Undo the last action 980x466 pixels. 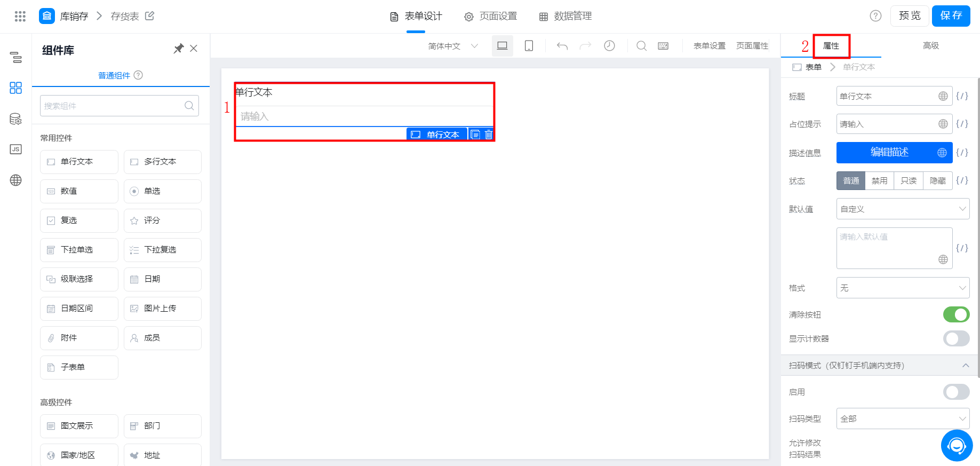[562, 46]
